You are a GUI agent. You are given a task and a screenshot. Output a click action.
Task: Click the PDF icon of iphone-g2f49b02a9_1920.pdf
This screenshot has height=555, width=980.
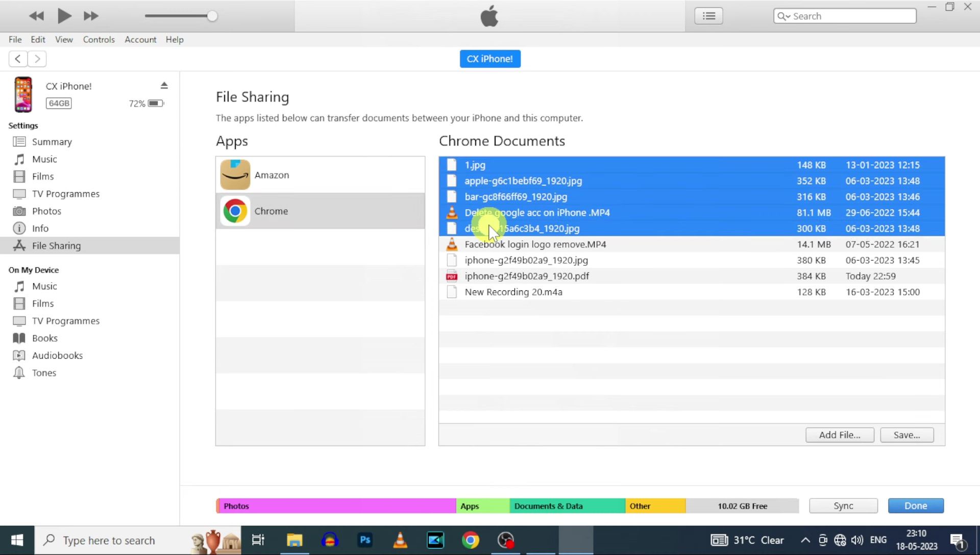(452, 276)
